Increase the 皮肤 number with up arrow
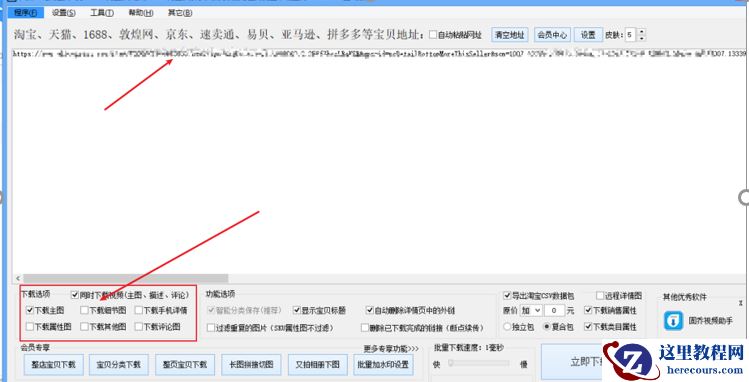The height and width of the screenshot is (382, 749). 642,32
